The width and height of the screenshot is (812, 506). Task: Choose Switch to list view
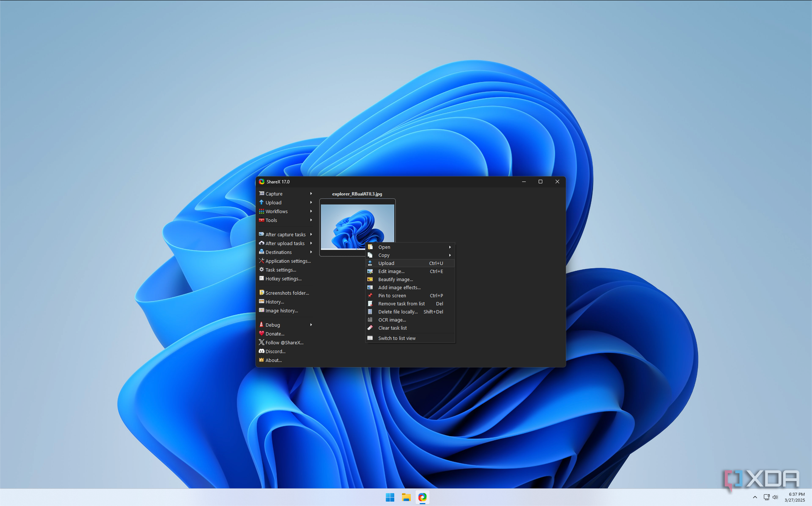tap(410, 338)
